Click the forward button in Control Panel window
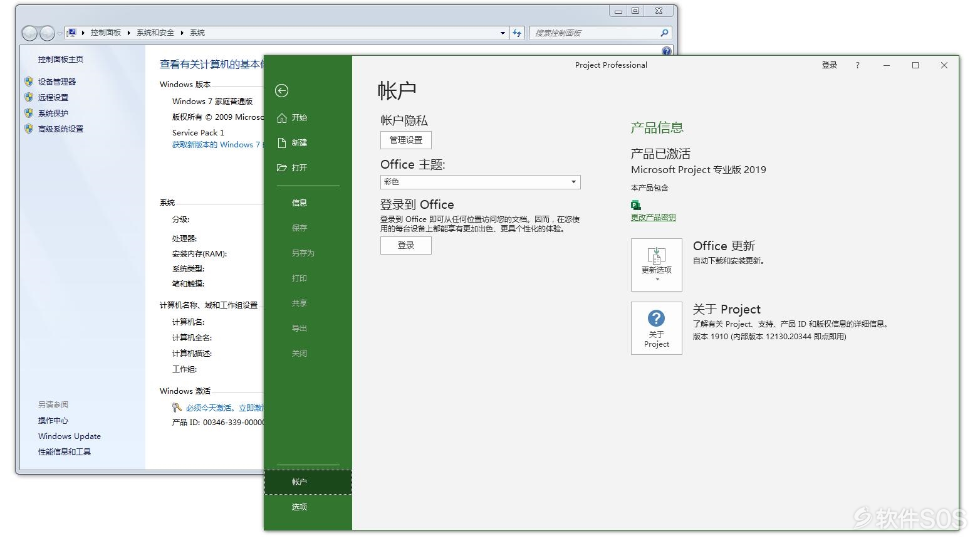Screen dimensions: 980x538 (47, 33)
